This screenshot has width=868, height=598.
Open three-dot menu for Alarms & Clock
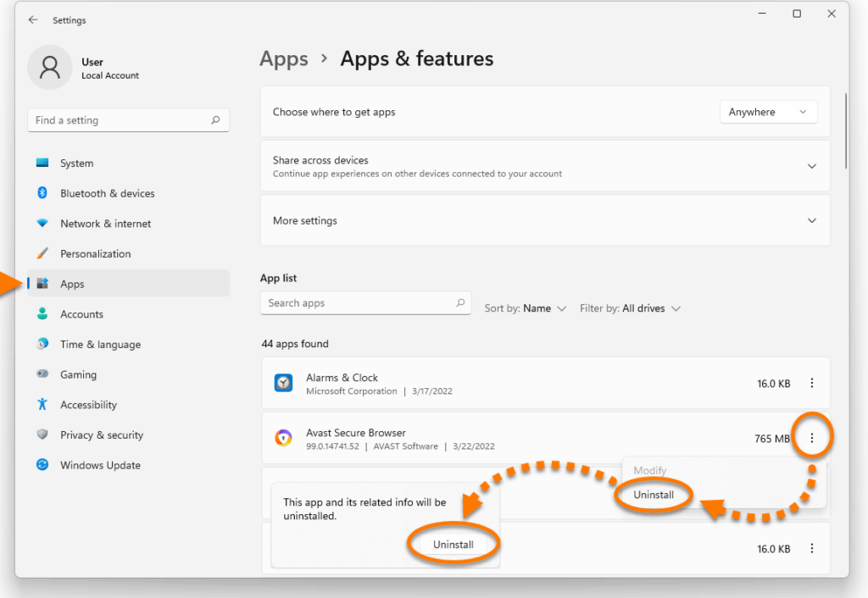pos(811,384)
